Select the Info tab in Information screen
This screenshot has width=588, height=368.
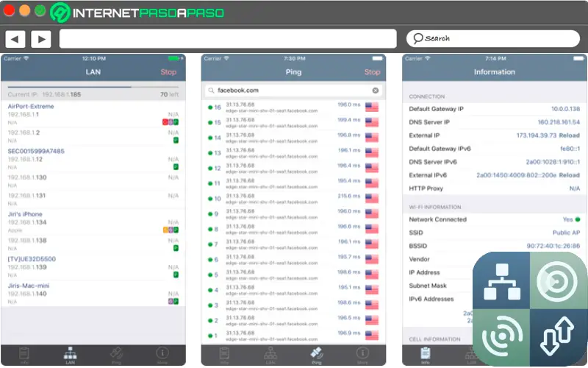coord(426,355)
